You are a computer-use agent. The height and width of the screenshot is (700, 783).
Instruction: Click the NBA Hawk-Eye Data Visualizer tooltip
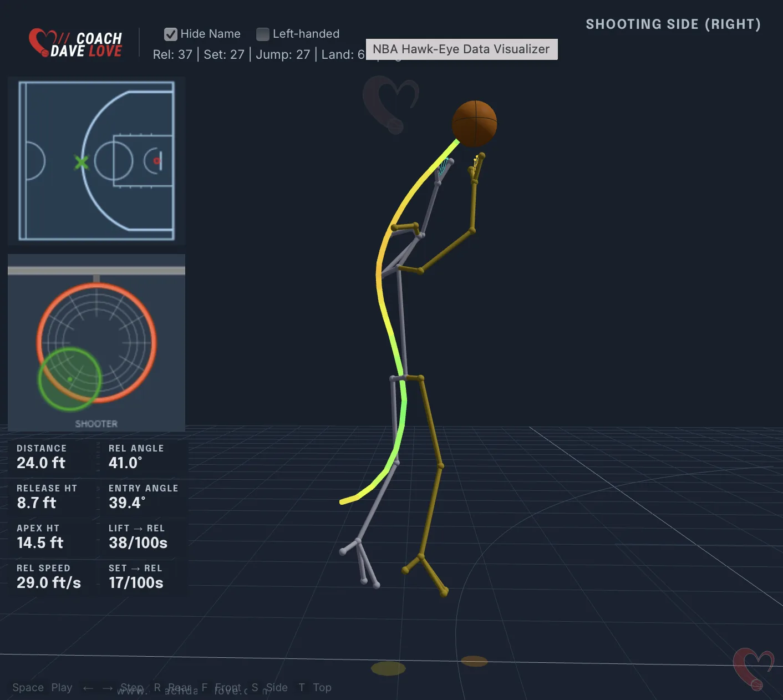[x=461, y=49]
